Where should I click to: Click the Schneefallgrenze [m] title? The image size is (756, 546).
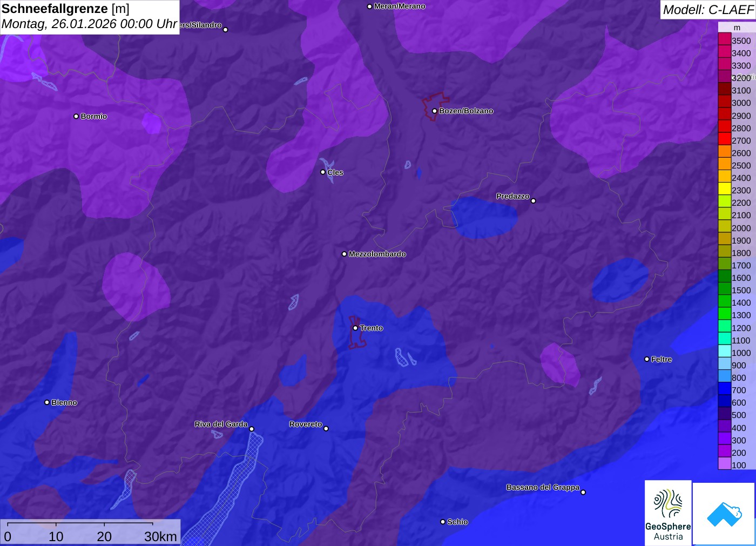tap(65, 9)
